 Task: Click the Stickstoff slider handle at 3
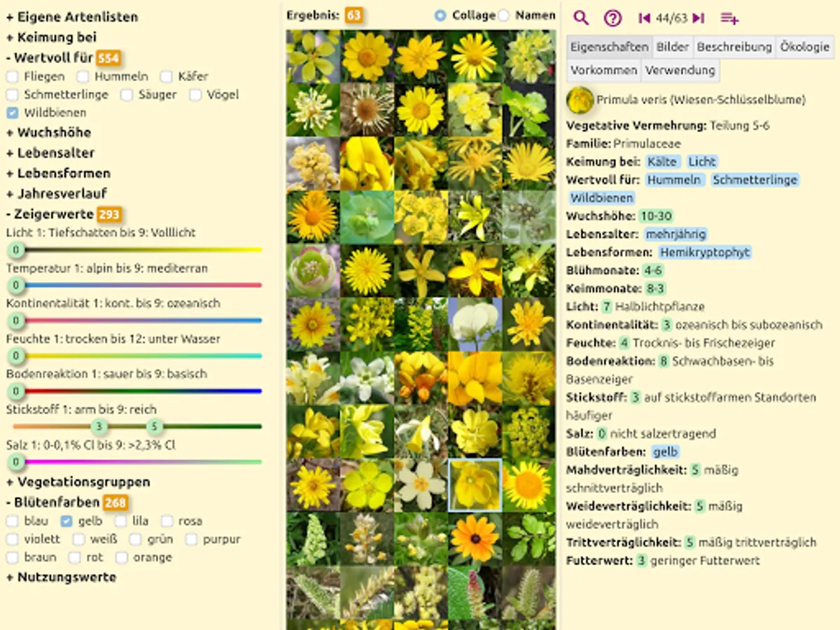[99, 426]
